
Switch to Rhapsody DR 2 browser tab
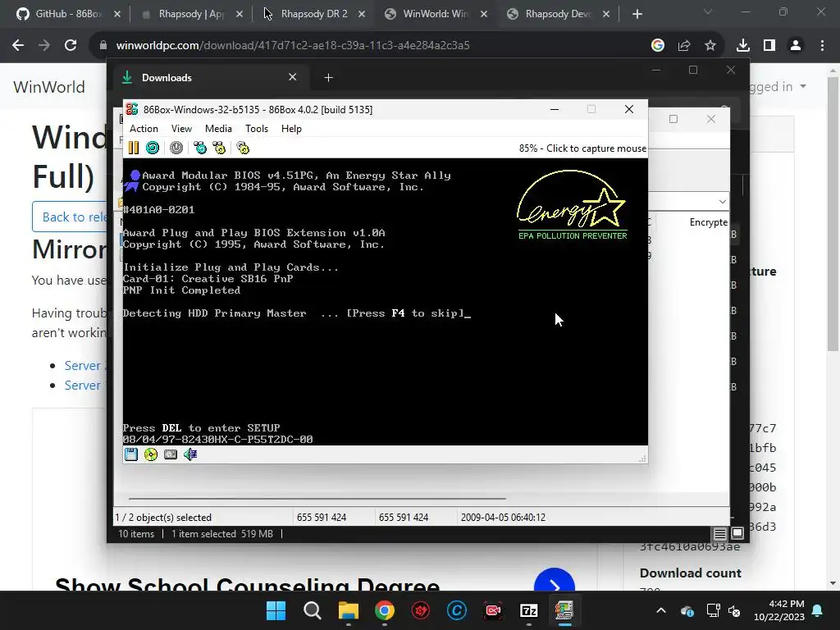[313, 14]
